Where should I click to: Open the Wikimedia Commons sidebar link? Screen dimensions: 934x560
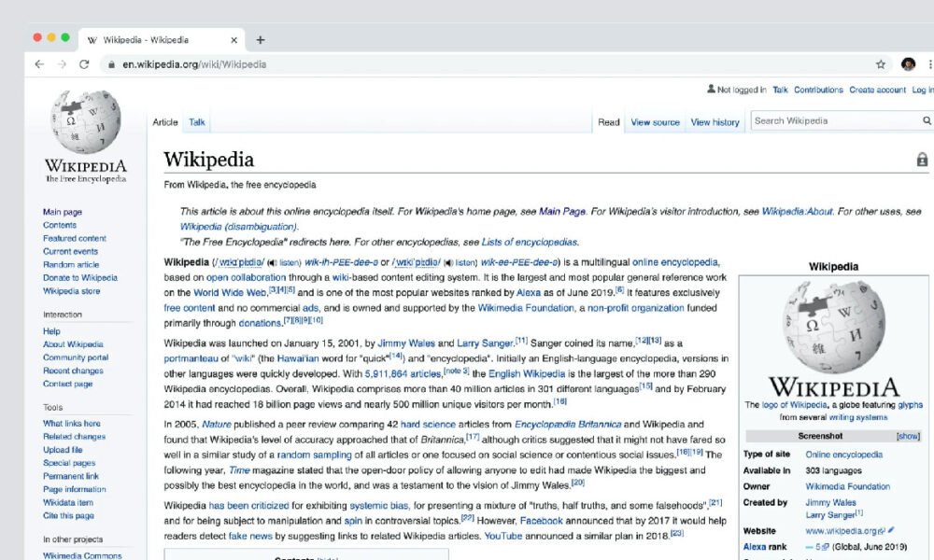82,554
